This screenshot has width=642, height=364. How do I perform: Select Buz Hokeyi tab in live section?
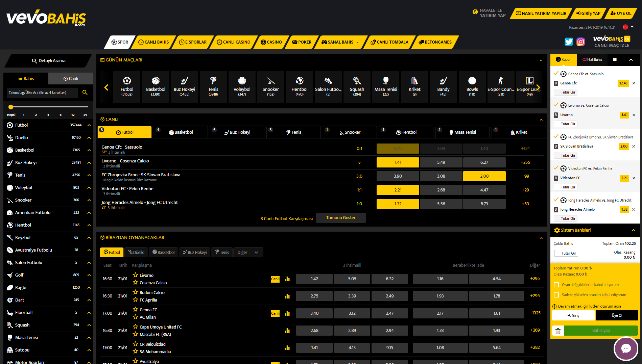[x=237, y=132]
